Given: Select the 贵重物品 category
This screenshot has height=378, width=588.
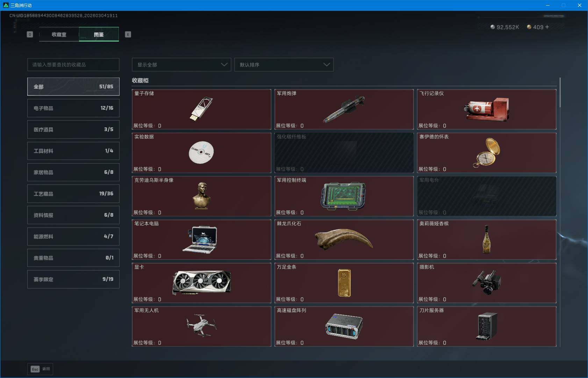Looking at the screenshot, I should (x=73, y=258).
